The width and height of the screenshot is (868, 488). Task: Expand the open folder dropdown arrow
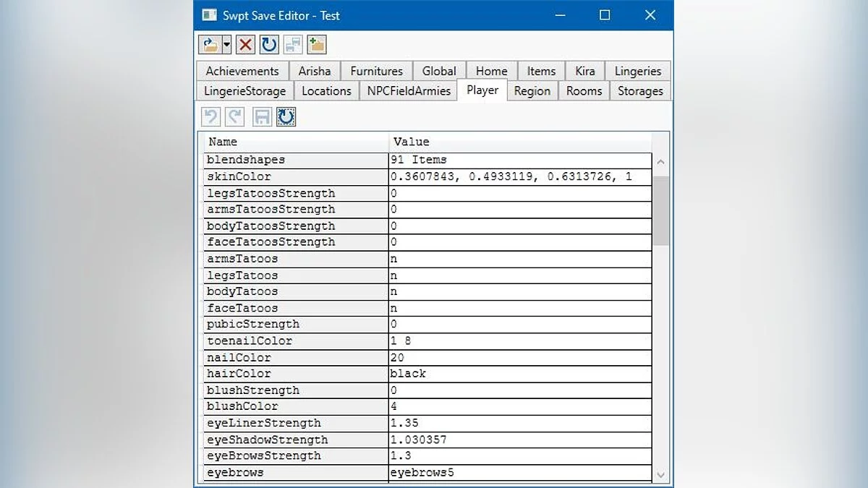226,45
